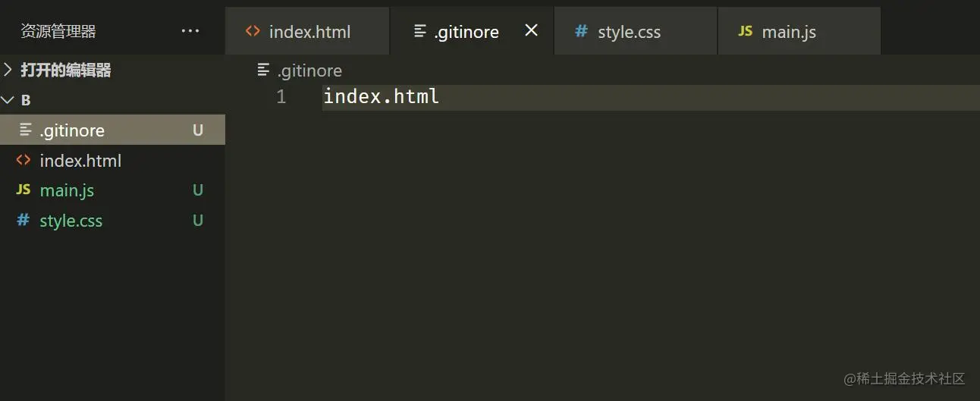Switch to the style.css tab
The image size is (980, 401).
click(629, 32)
